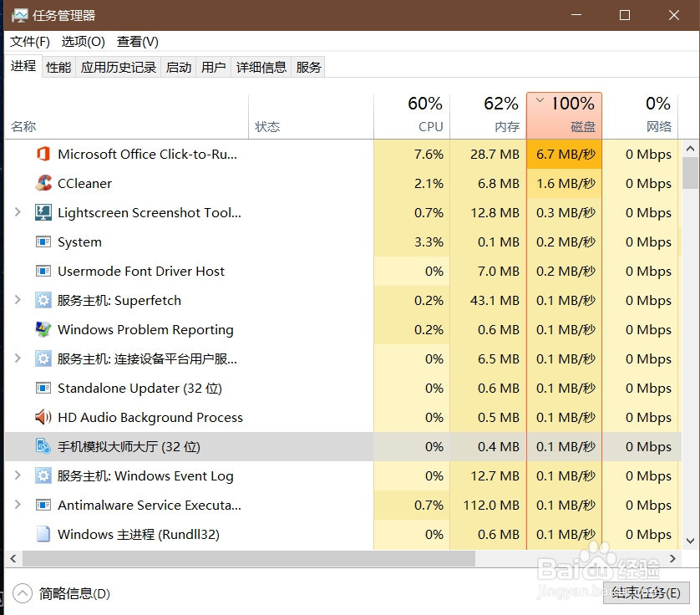Screen dimensions: 700x615
Task: Click the horizontal scrollbar thumb
Action: (x=249, y=558)
